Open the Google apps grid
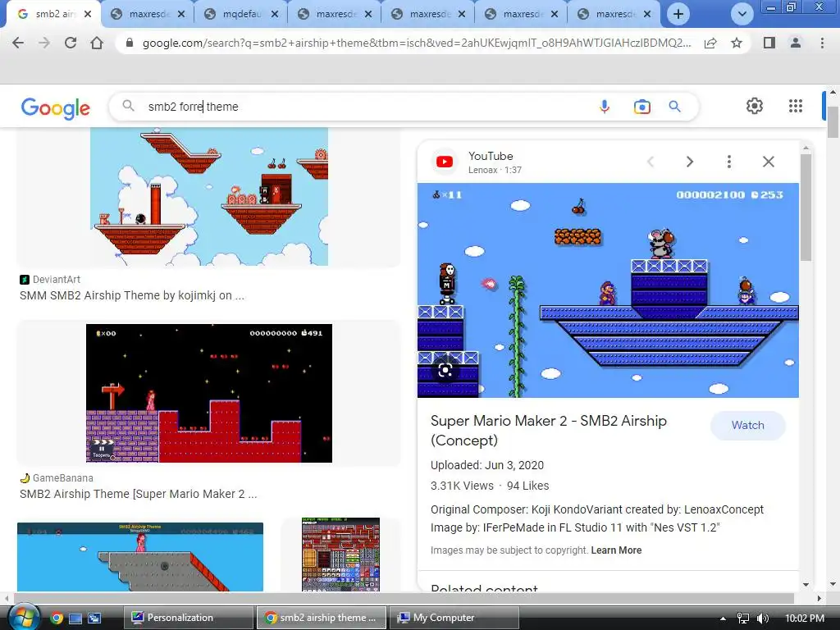The height and width of the screenshot is (630, 840). (796, 106)
